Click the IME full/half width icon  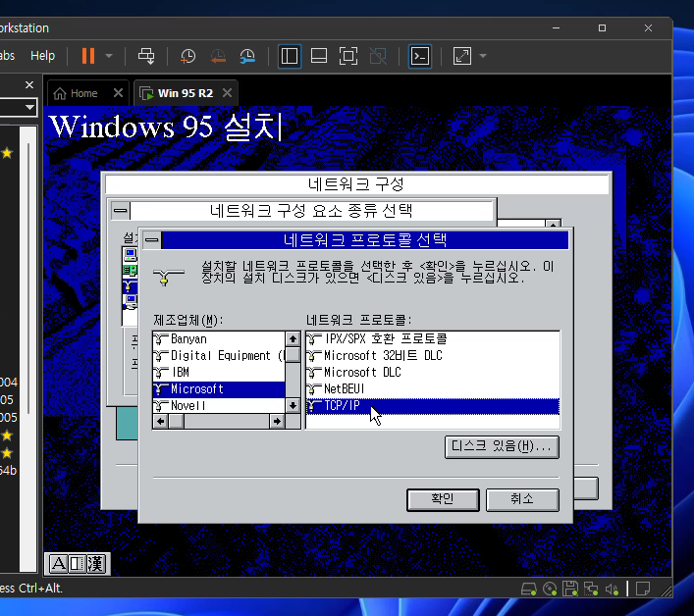[77, 564]
